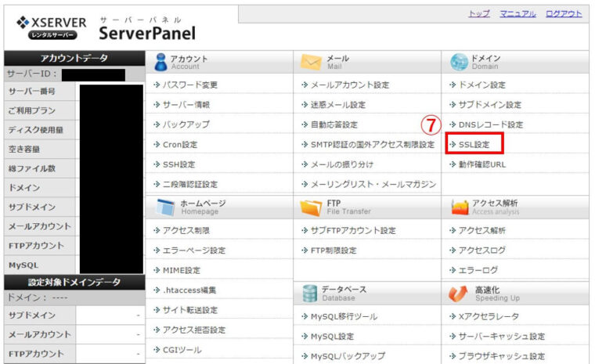Screen dimensions: 595x364
Task: Click the サーバー番号 row label
Action: click(32, 91)
